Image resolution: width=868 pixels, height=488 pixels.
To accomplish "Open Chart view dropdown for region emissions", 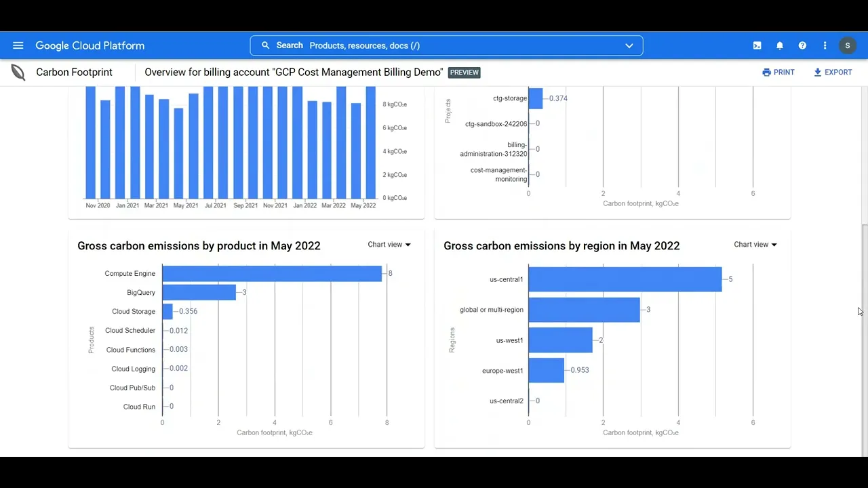I will tap(755, 245).
